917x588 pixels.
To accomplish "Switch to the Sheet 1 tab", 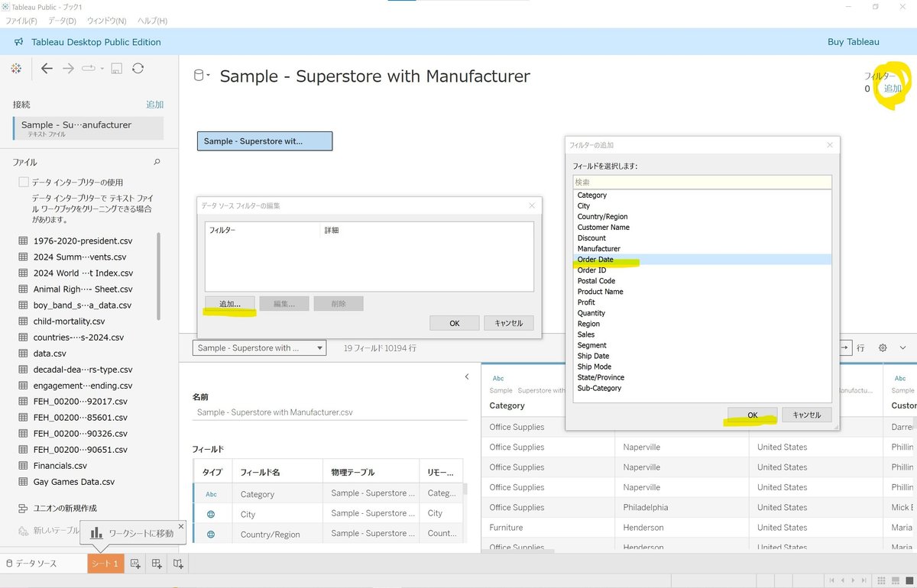I will tap(105, 564).
